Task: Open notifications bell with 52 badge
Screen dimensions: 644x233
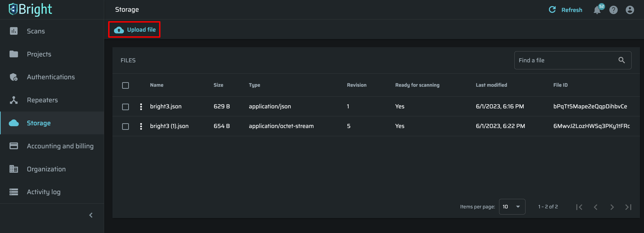Action: 597,10
